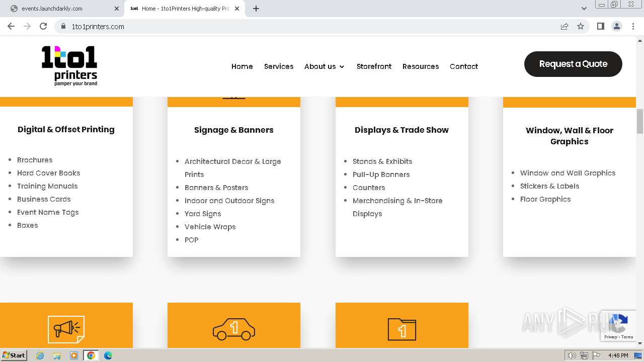This screenshot has height=362, width=644.
Task: Click the page vertical scrollbar thumb
Action: coord(640,121)
